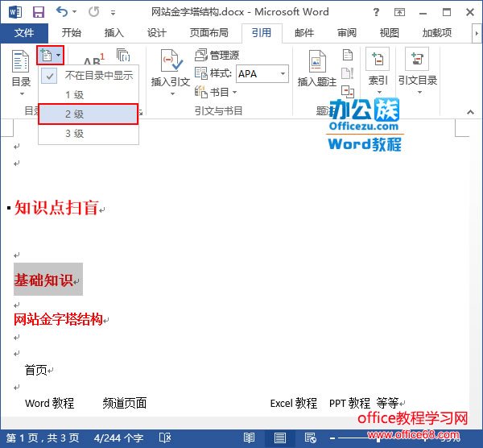
Task: Open 管理源 source manager
Action: click(x=217, y=55)
